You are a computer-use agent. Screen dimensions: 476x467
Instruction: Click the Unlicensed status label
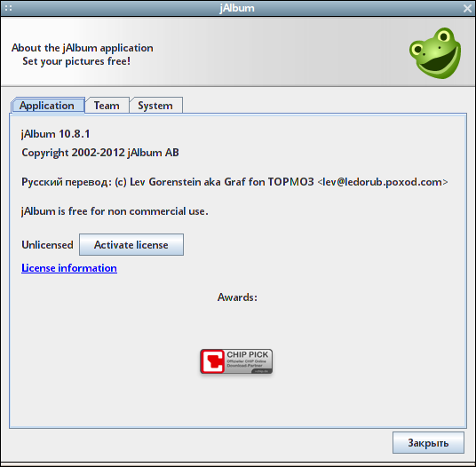(x=47, y=244)
